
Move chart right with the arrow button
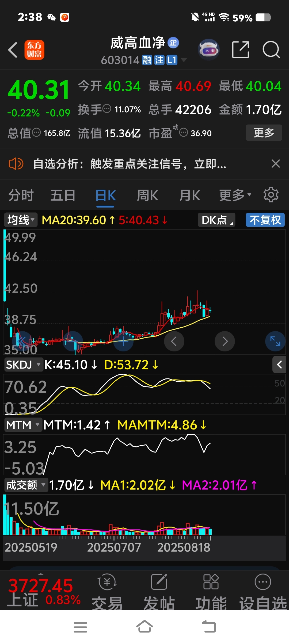click(225, 341)
